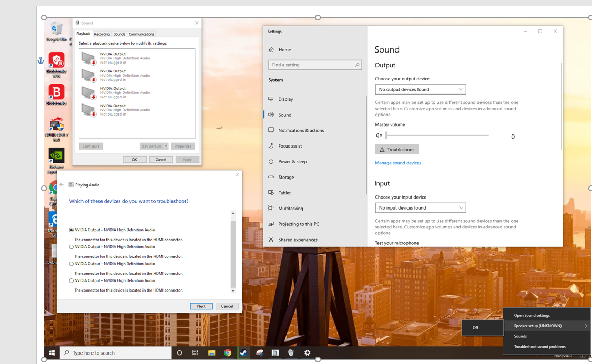Open the Manage sound devices link
The image size is (592, 364).
pyautogui.click(x=398, y=163)
